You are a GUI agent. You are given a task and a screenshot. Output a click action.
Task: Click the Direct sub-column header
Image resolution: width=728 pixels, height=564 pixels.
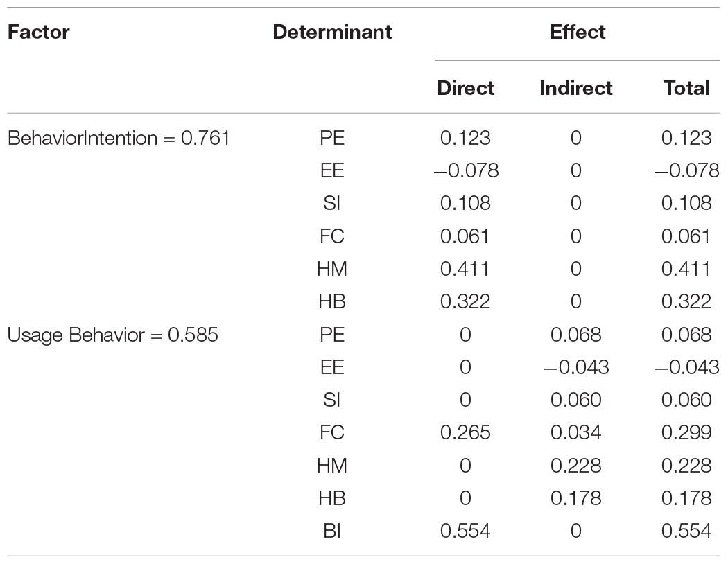pos(465,88)
